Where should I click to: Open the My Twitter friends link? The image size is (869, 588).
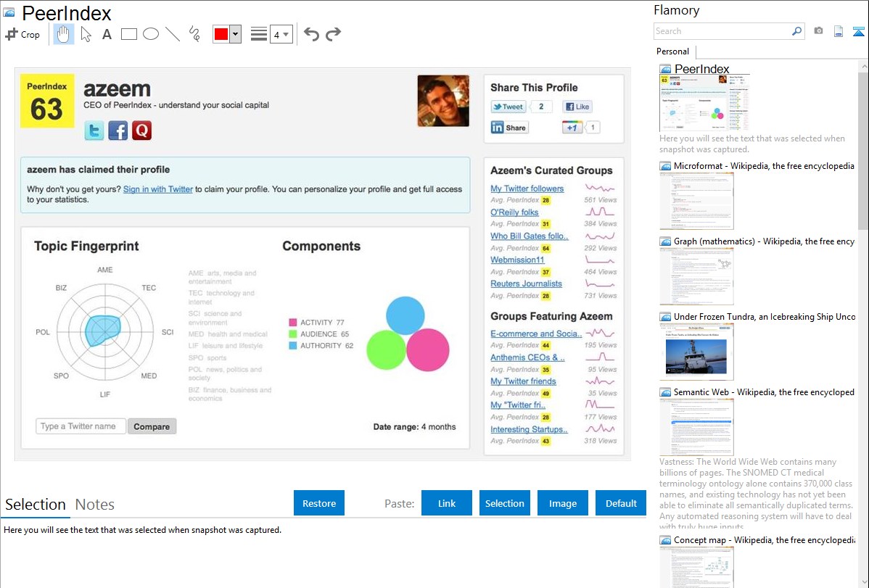point(523,381)
